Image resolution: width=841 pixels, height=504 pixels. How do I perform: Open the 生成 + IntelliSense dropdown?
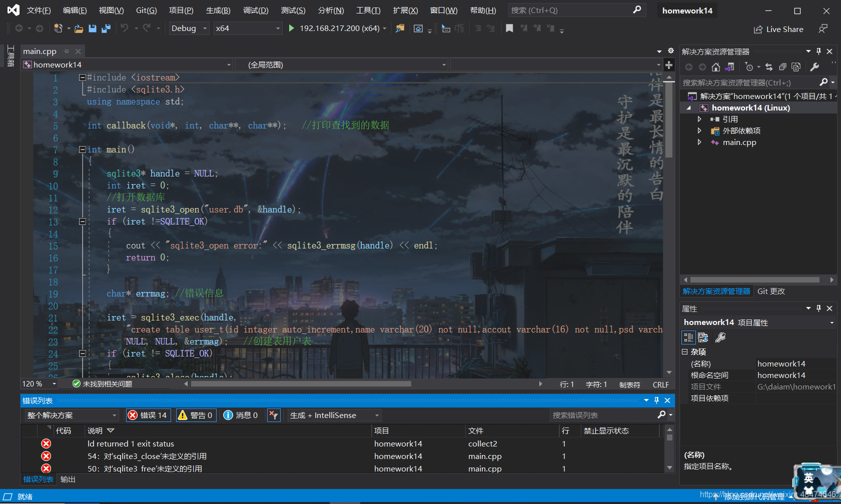[x=334, y=415]
